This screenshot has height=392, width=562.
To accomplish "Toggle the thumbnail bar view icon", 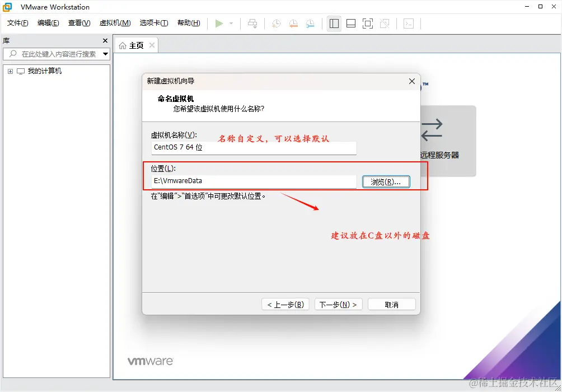I will pos(351,24).
